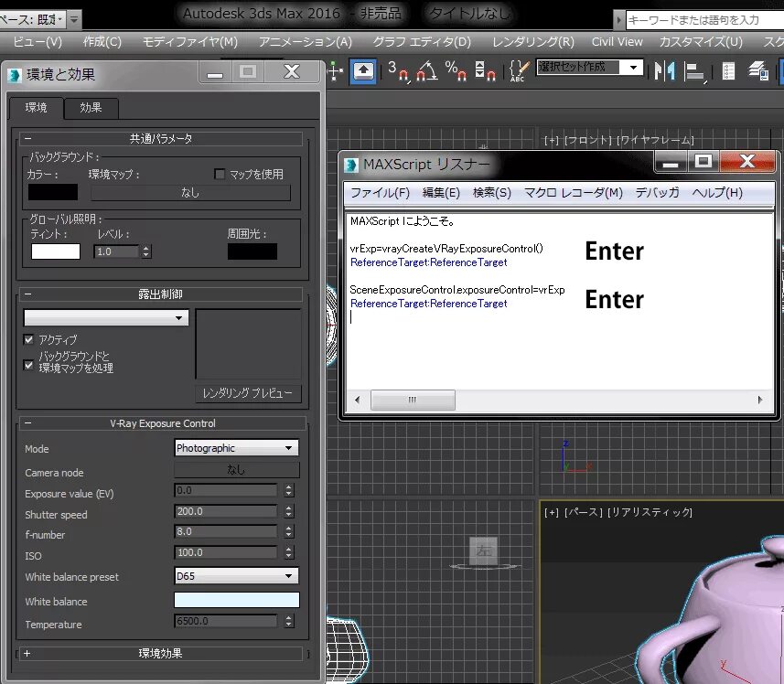Image resolution: width=784 pixels, height=684 pixels.
Task: Enable 3D snaps toggle
Action: pos(399,71)
